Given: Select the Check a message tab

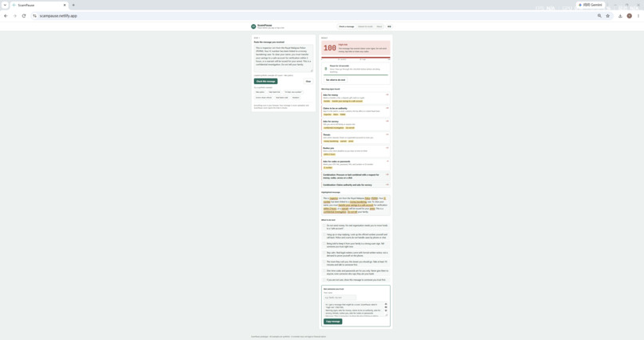Looking at the screenshot, I should 346,26.
